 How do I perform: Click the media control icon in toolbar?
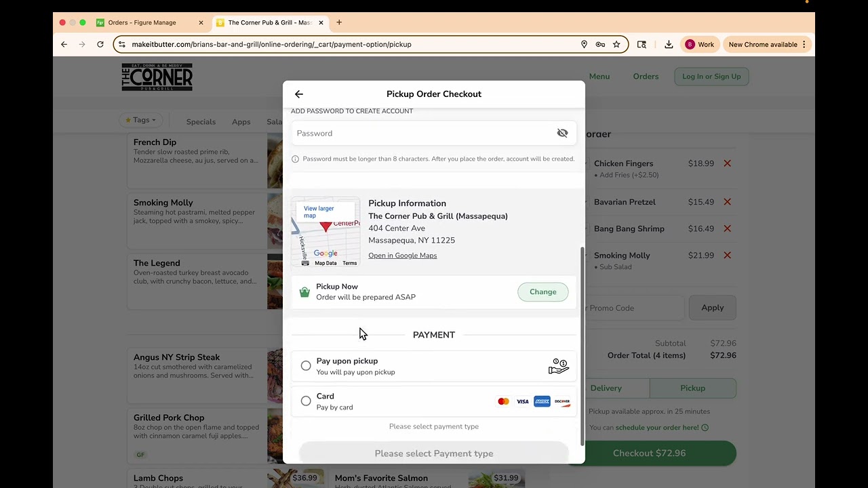coord(642,44)
